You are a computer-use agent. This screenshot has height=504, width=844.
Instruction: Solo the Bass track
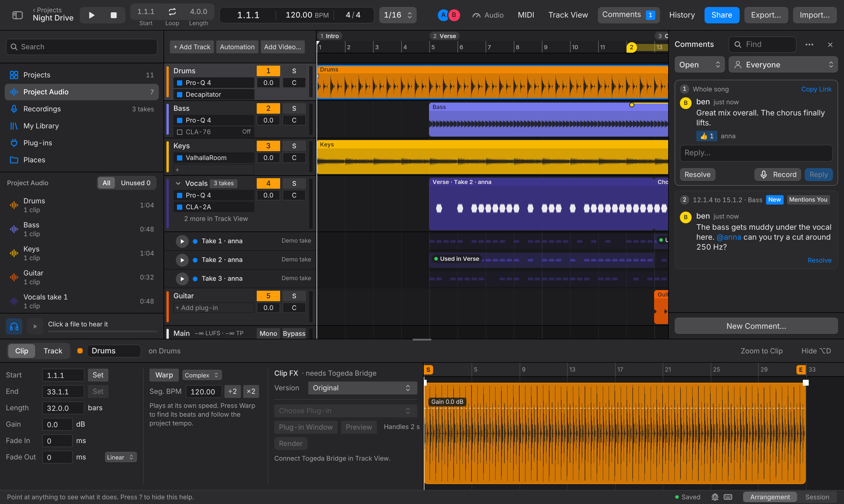294,108
